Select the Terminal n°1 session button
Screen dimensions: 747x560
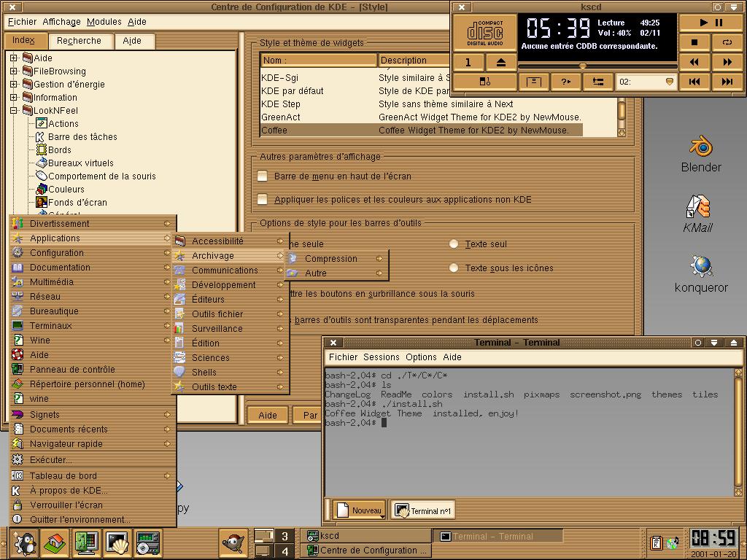[422, 510]
